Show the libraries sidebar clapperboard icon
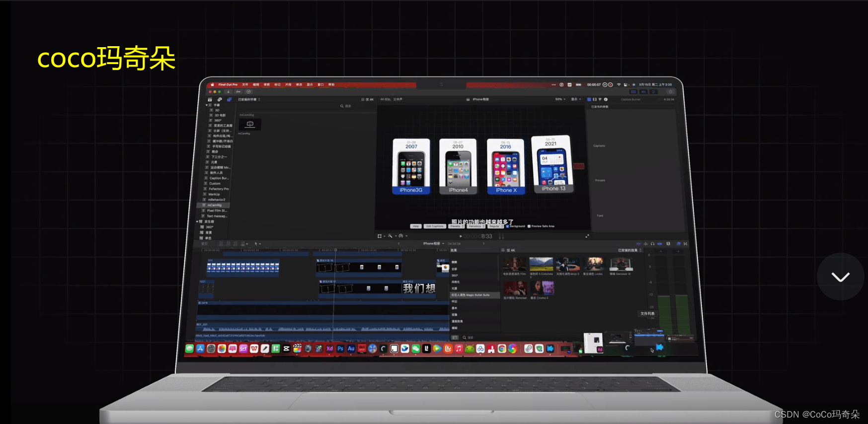868x424 pixels. (210, 99)
